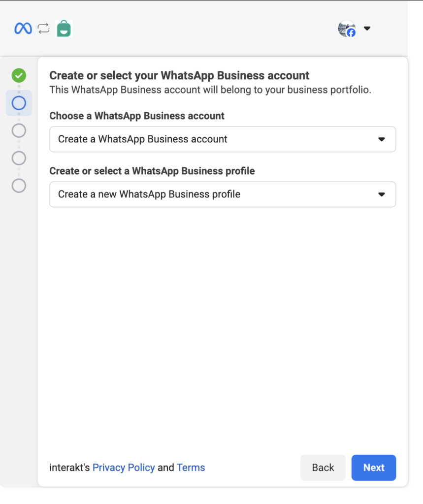Open the Create a new WhatsApp Business profile dropdown
Screen dimensions: 423x504
point(223,194)
